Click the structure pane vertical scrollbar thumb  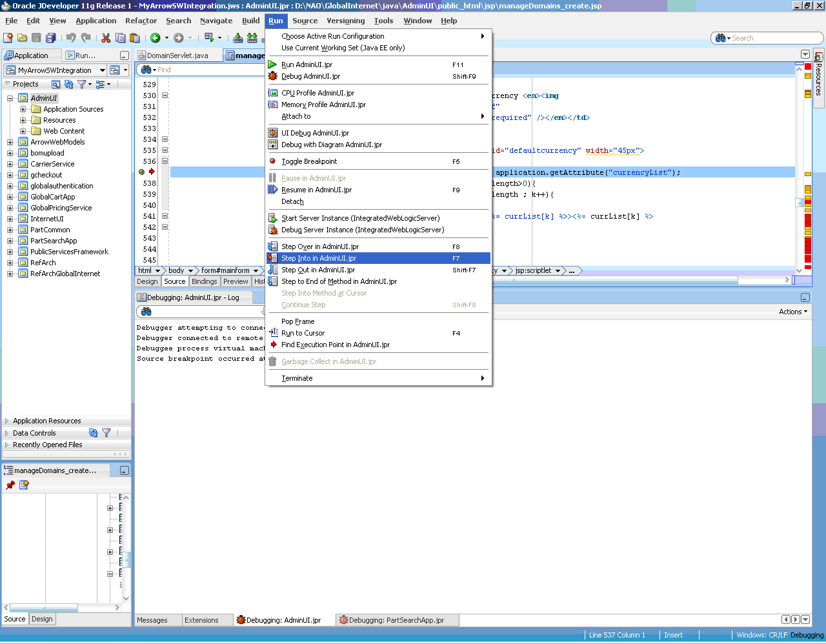(126, 560)
